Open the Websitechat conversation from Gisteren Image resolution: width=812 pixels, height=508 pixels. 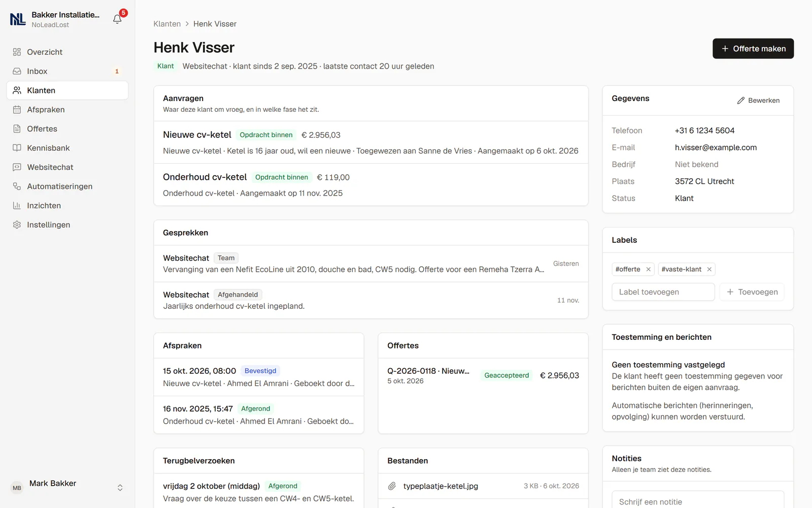pos(371,264)
